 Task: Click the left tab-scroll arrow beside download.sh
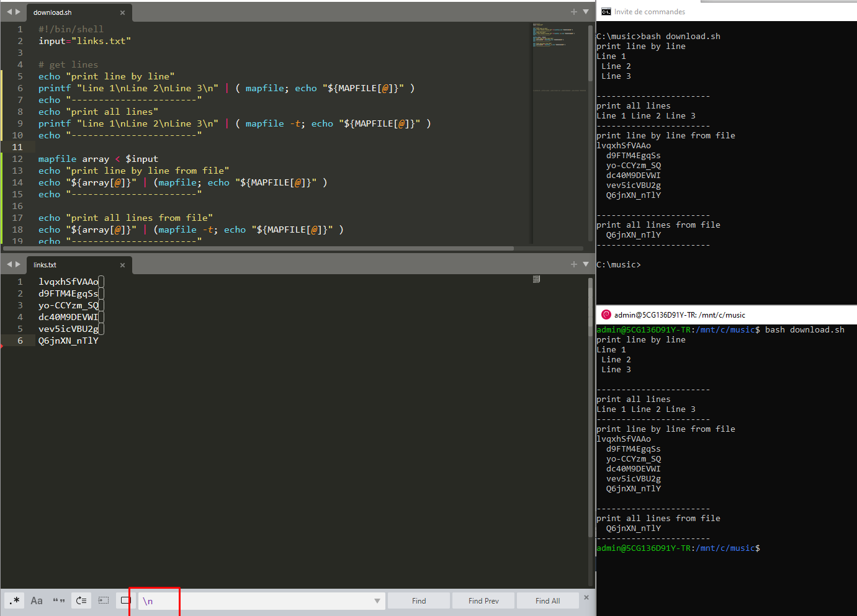click(x=9, y=12)
